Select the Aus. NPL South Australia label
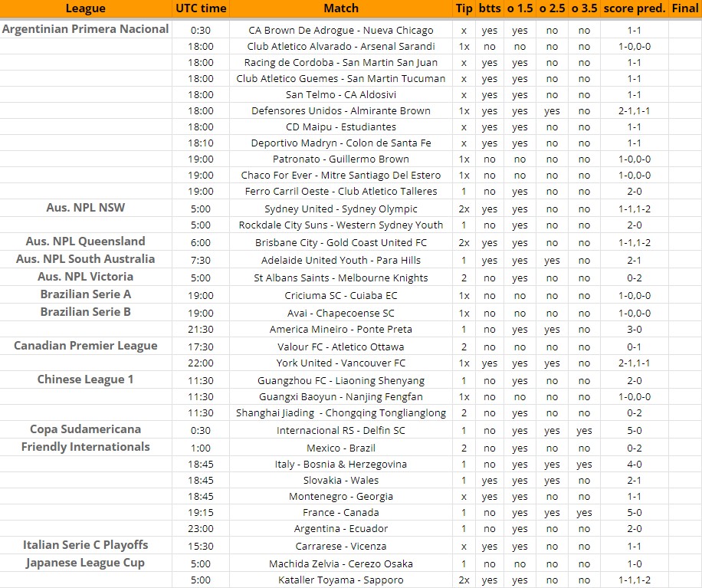The height and width of the screenshot is (588, 702). tap(86, 259)
